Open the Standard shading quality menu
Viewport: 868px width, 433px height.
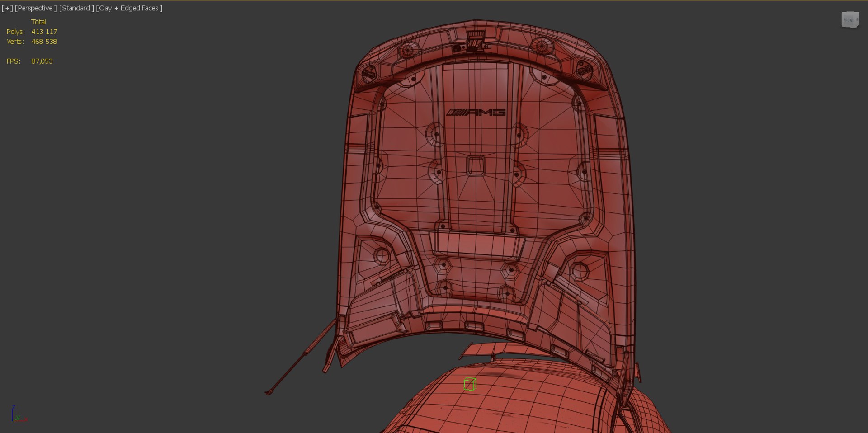(x=76, y=8)
